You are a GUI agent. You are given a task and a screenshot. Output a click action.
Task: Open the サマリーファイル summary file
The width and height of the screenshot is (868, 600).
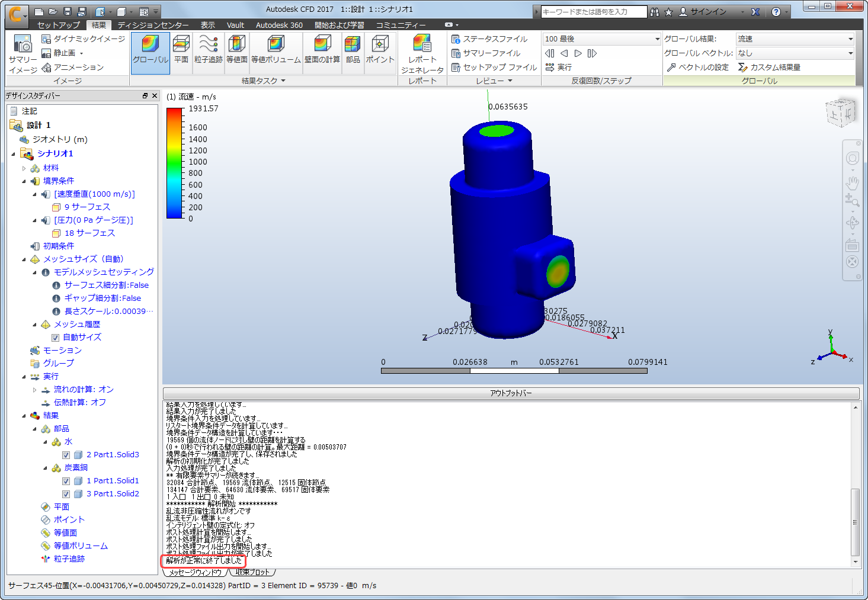486,53
